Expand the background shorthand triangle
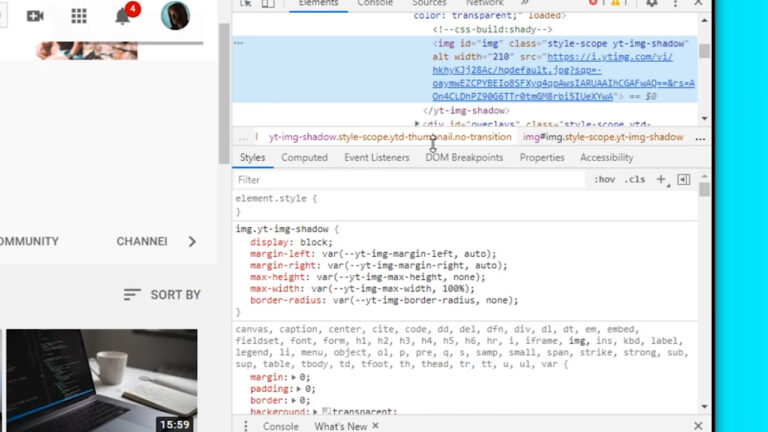768x432 pixels. coord(315,412)
